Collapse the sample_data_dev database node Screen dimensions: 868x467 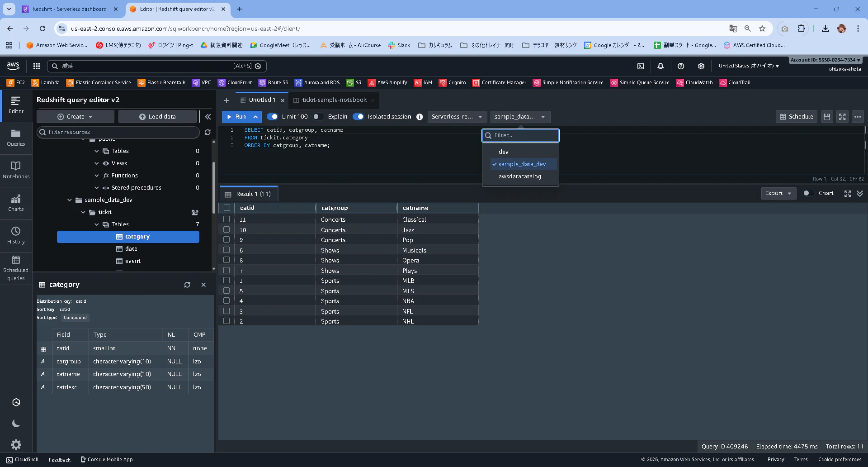coord(69,200)
